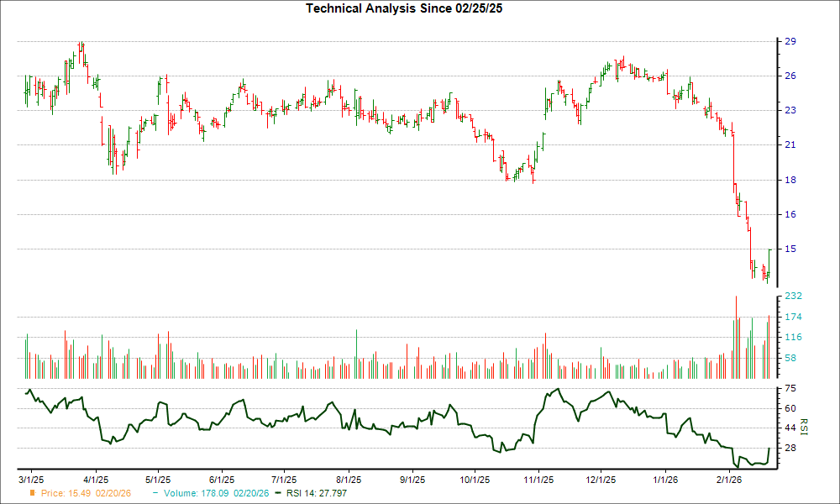Click the peak candlestick near 29 in April
The height and width of the screenshot is (504, 840).
tap(81, 44)
